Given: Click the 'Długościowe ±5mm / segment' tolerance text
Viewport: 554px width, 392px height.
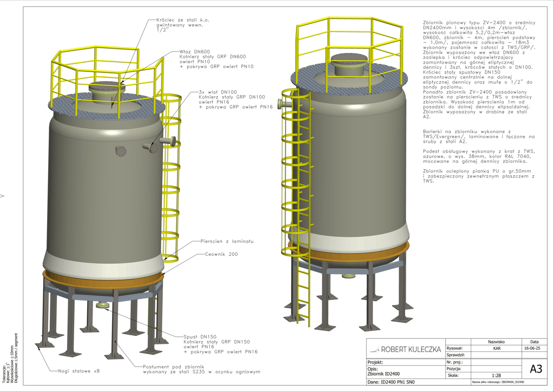Looking at the screenshot, I should (x=16, y=358).
